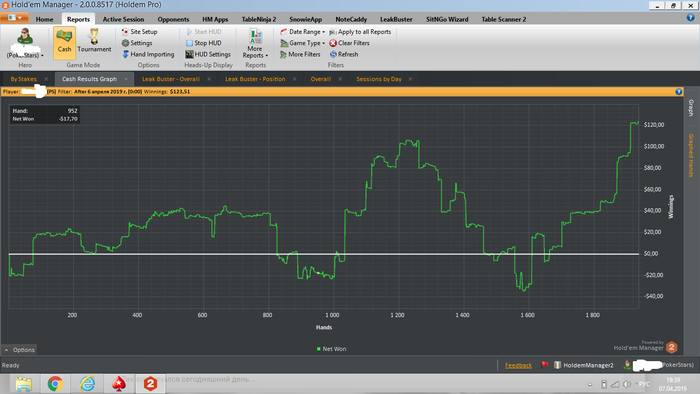
Task: Open Internet Explorer from the taskbar
Action: [88, 384]
